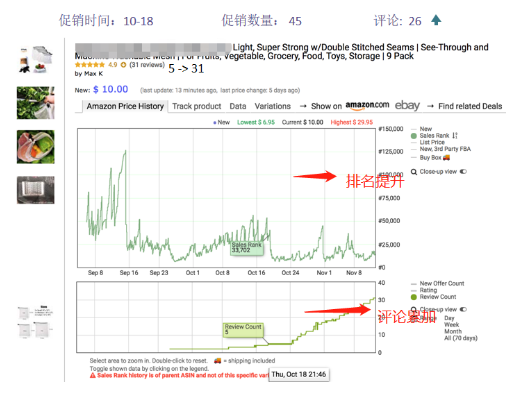
Task: Select the All (70 days) range
Action: [461, 338]
